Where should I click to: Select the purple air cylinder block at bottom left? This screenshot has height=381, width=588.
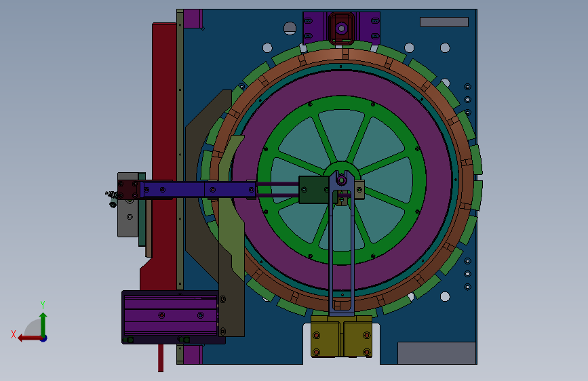171,315
